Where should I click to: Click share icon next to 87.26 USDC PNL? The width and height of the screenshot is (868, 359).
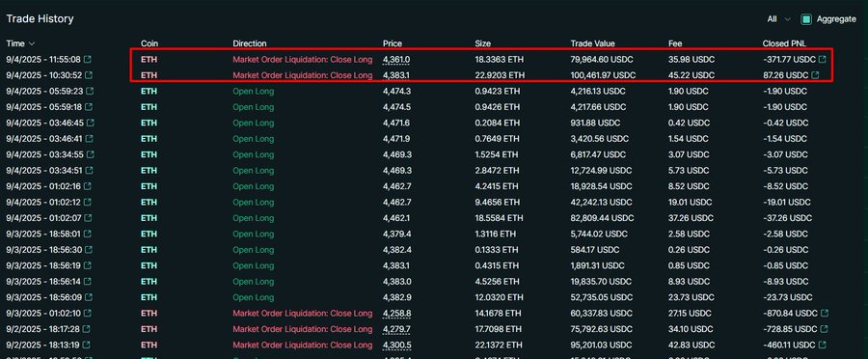click(815, 75)
